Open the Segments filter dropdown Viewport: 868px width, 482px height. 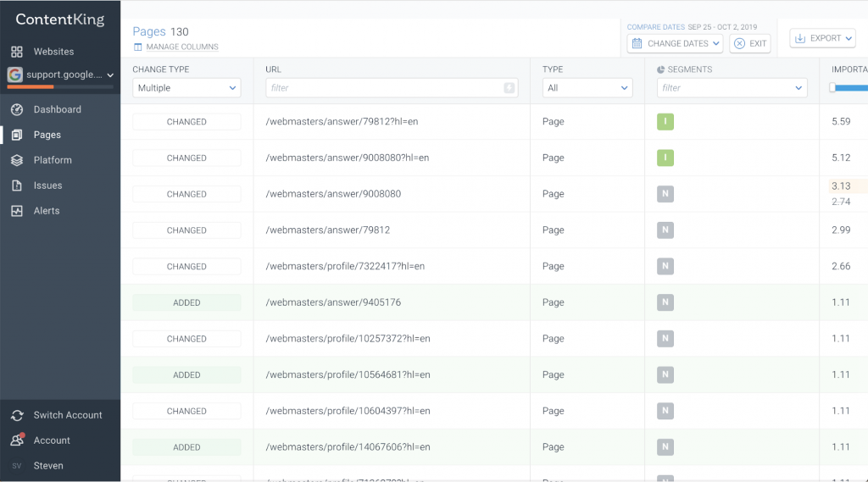tap(732, 88)
